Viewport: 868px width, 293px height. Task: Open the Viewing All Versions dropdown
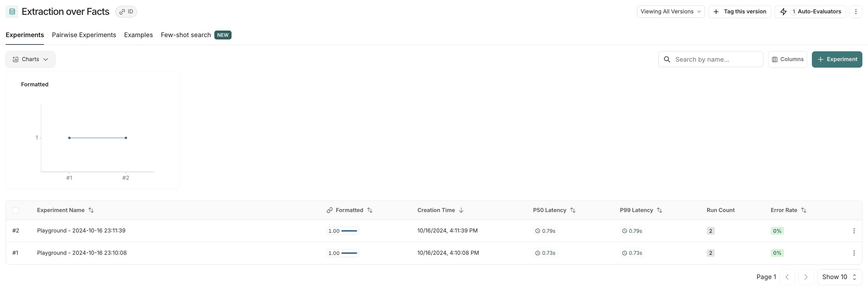coord(670,12)
